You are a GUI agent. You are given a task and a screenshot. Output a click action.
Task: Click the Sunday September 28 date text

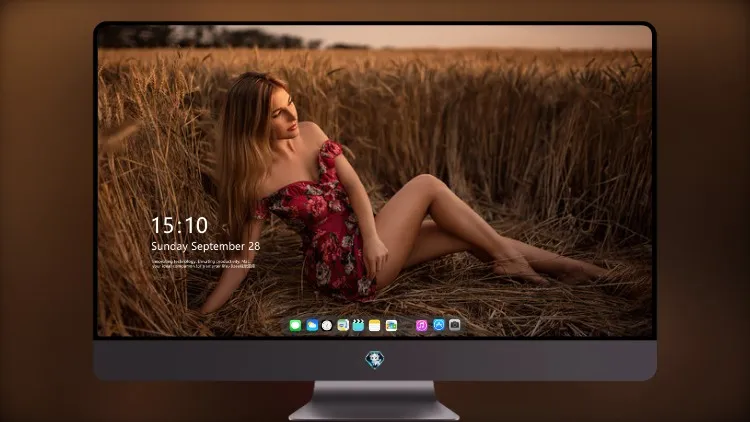(x=206, y=246)
